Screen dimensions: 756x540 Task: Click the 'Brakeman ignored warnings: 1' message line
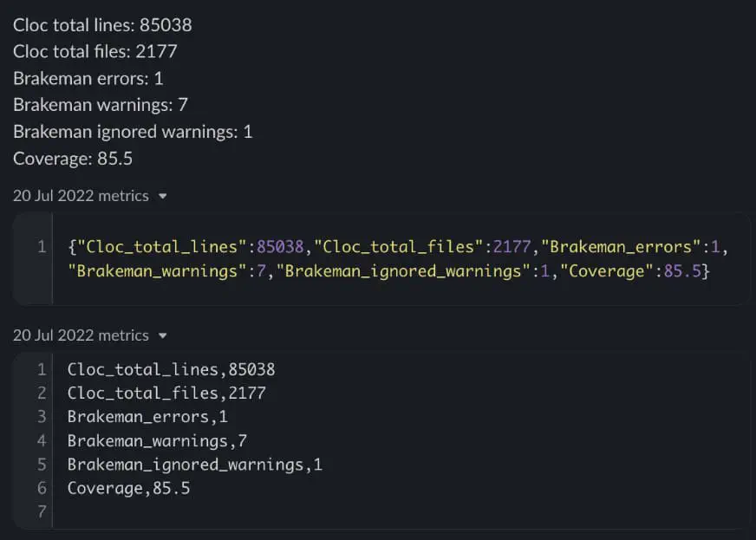tap(133, 133)
